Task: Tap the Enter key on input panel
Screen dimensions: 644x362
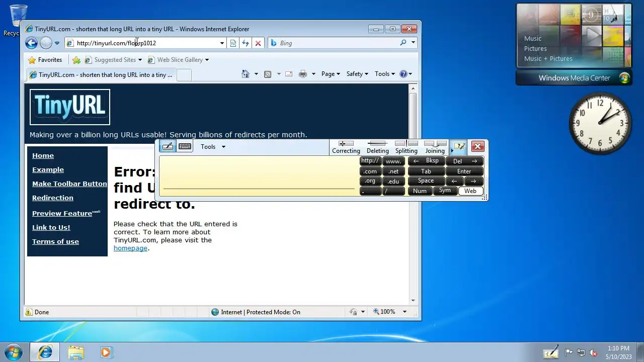Action: [x=464, y=171]
